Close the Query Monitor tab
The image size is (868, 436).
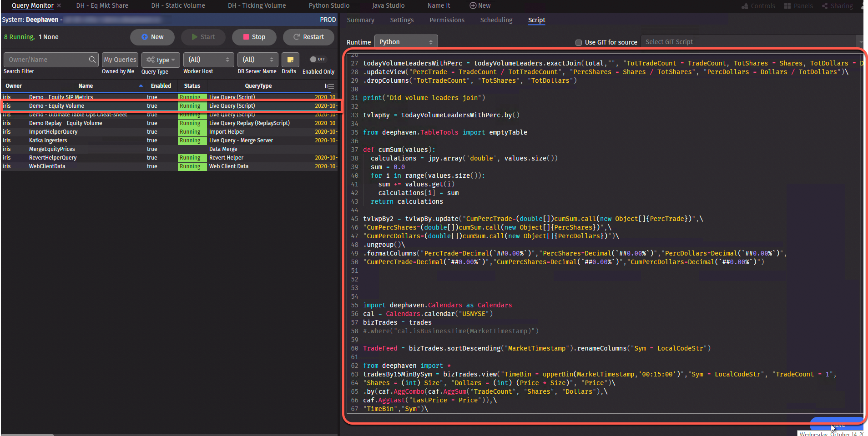pos(59,5)
